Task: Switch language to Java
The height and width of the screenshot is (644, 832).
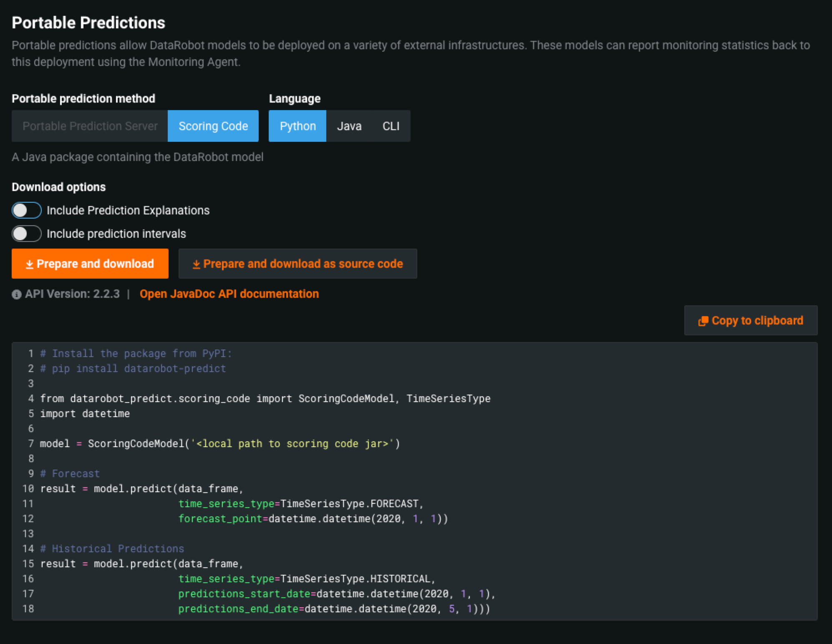Action: [349, 126]
